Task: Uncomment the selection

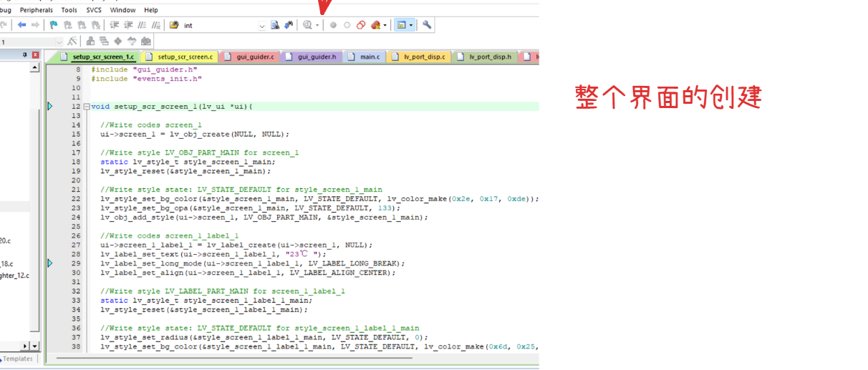Action: 155,25
